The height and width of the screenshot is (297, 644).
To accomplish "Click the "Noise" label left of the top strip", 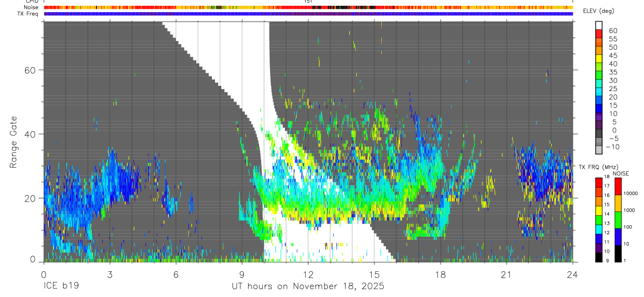I will coord(31,7).
